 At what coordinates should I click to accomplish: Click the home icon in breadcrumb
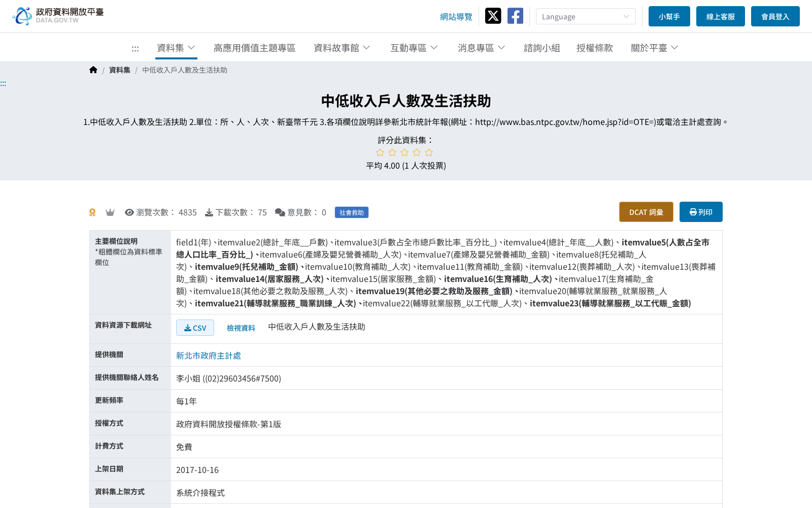point(93,70)
